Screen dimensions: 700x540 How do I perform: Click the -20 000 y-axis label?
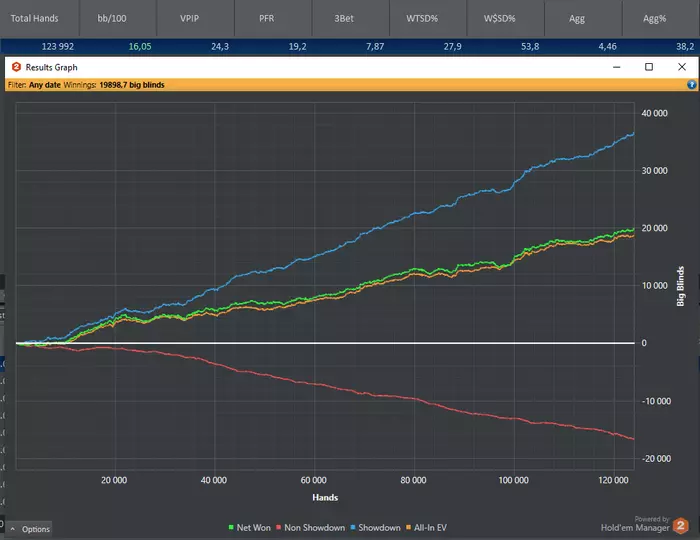[x=656, y=459]
